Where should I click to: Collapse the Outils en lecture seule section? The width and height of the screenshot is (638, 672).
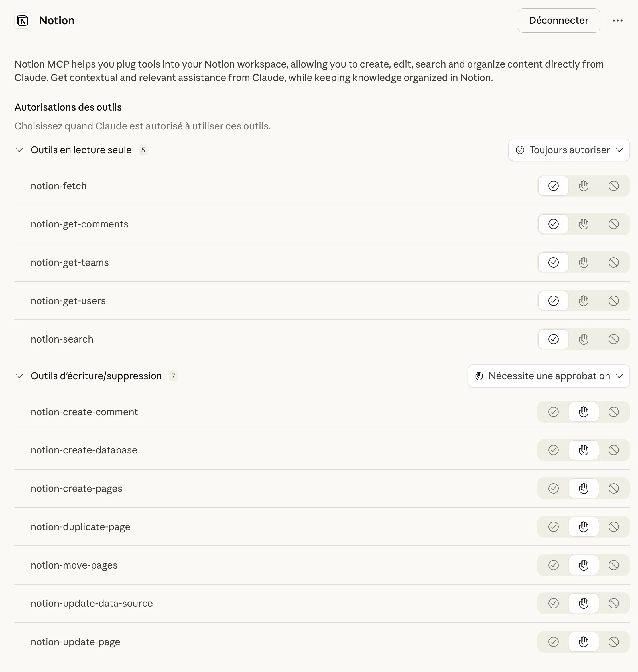[x=19, y=150]
